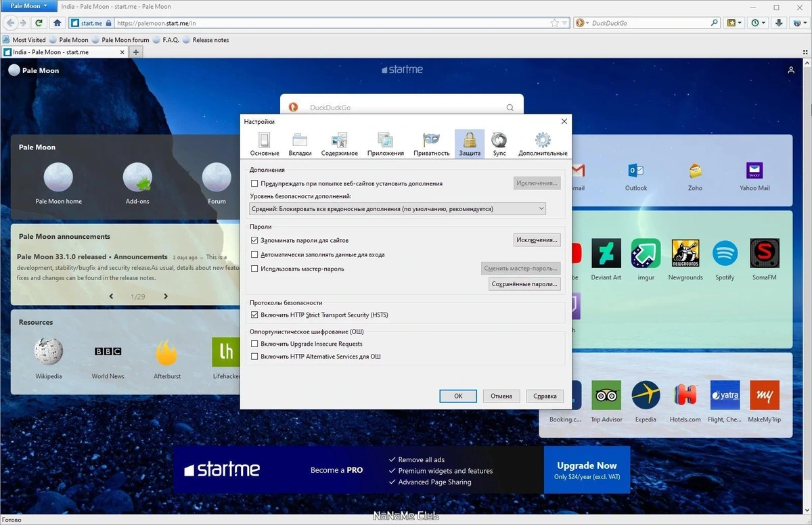The image size is (812, 525).
Task: Switch to Основные settings tab
Action: point(265,144)
